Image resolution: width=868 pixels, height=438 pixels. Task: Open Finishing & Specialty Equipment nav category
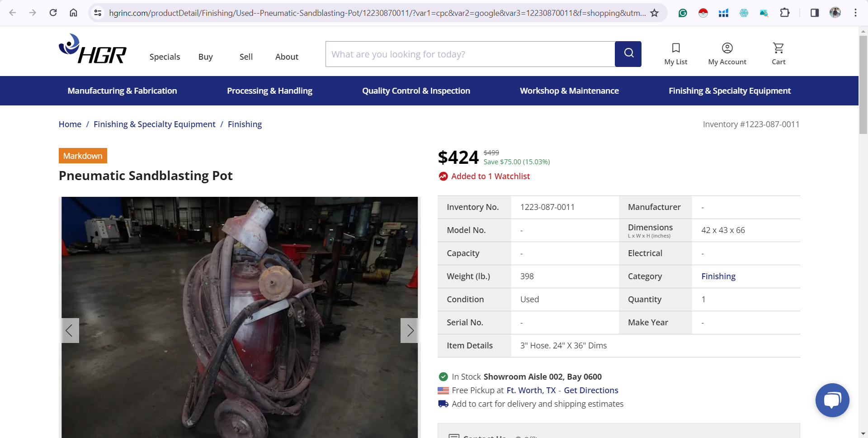point(730,90)
